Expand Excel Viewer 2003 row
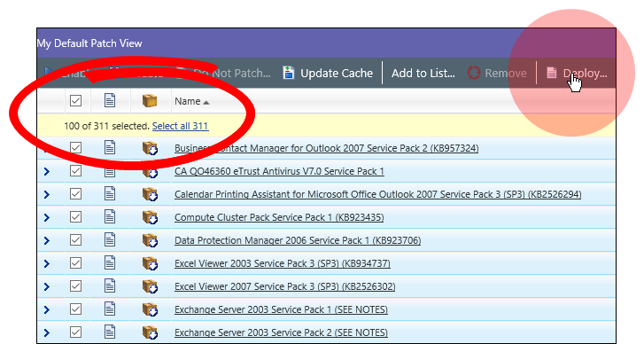This screenshot has height=344, width=644. coord(47,263)
